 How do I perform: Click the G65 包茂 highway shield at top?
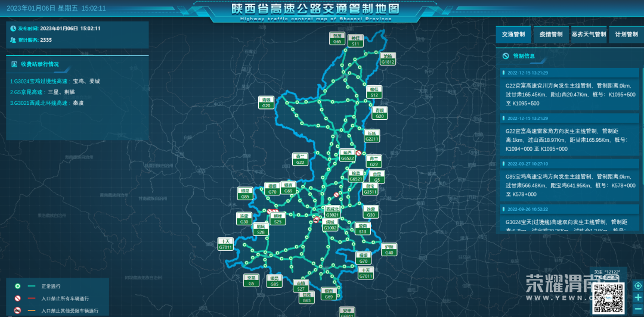click(x=337, y=39)
